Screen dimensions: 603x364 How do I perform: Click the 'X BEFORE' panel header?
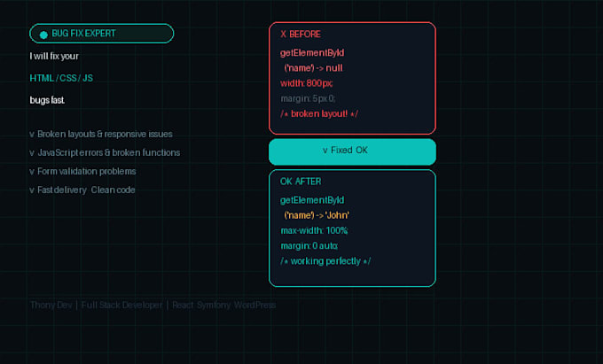pyautogui.click(x=301, y=35)
